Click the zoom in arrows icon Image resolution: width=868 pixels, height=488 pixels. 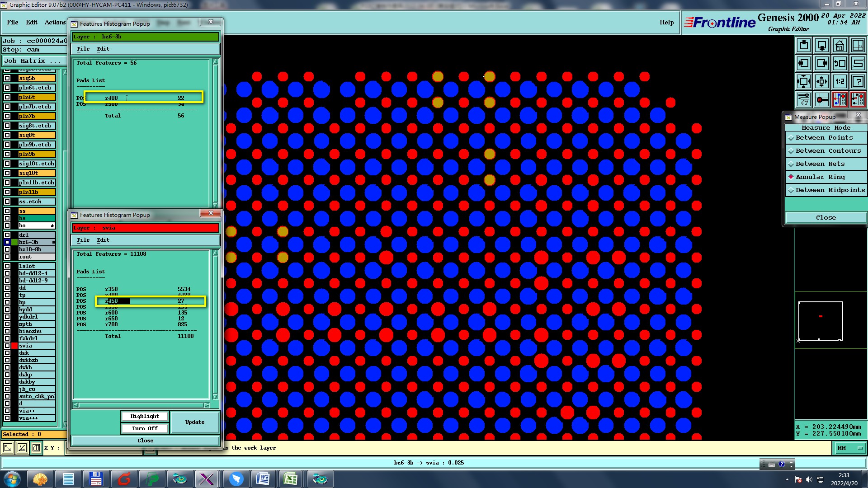tap(804, 81)
